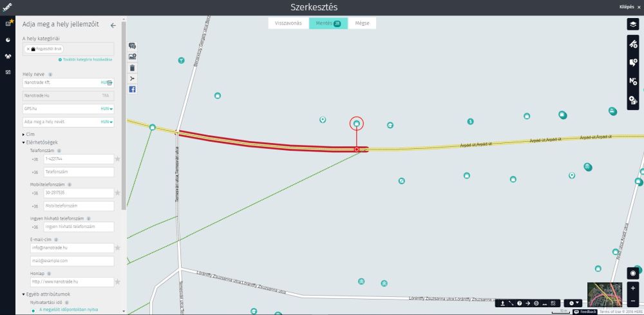Screen dimensions: 644x315
Task: Select 'A megjelölt időpontokban nyitva' radio option
Action: tap(33, 310)
